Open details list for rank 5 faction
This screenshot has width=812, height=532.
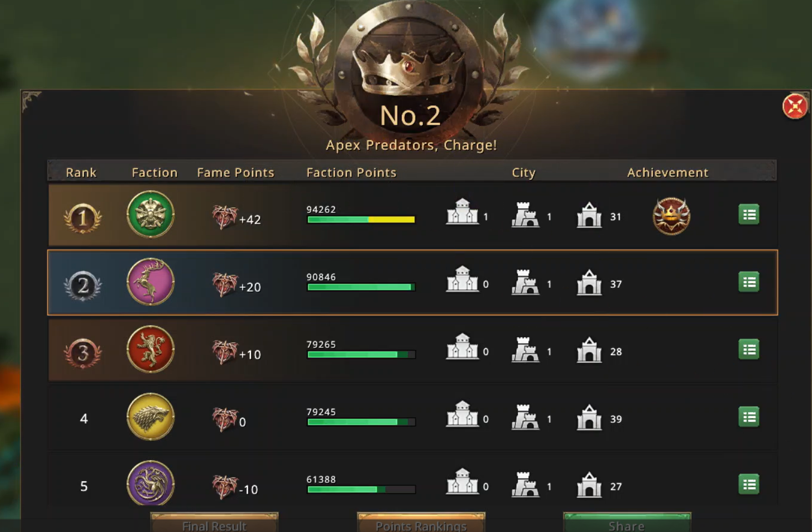click(x=748, y=485)
